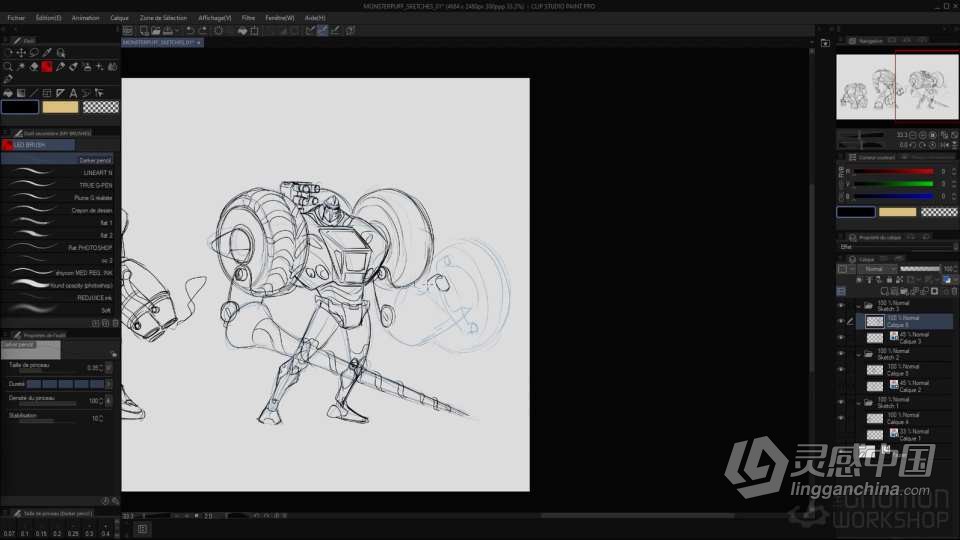
Task: Select the Move layer cross-arrow tool
Action: [21, 53]
